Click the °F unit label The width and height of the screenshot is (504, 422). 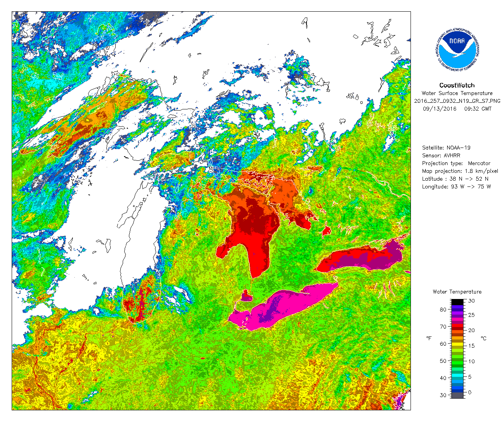click(429, 338)
